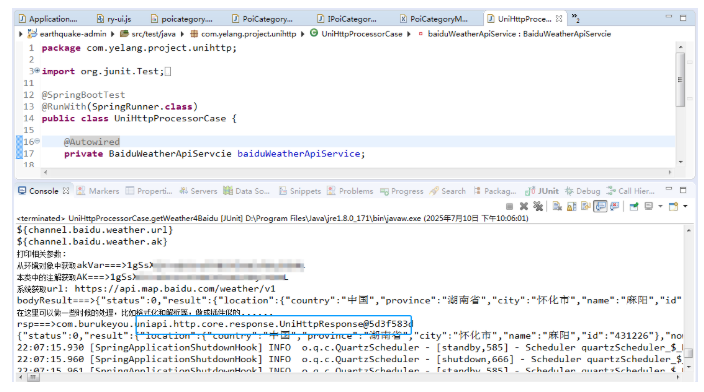Open the Progress view tab
The image size is (704, 392).
pos(401,191)
